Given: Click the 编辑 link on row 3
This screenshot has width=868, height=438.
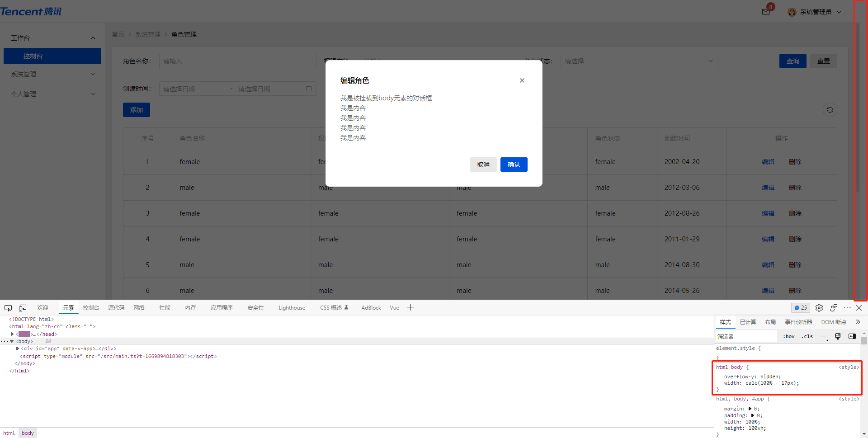Looking at the screenshot, I should [768, 213].
